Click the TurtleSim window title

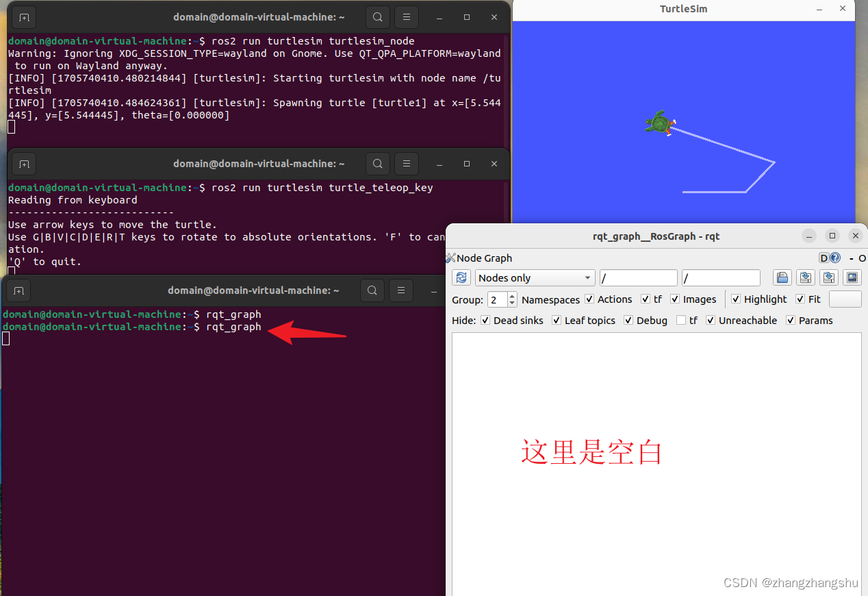[x=683, y=9]
